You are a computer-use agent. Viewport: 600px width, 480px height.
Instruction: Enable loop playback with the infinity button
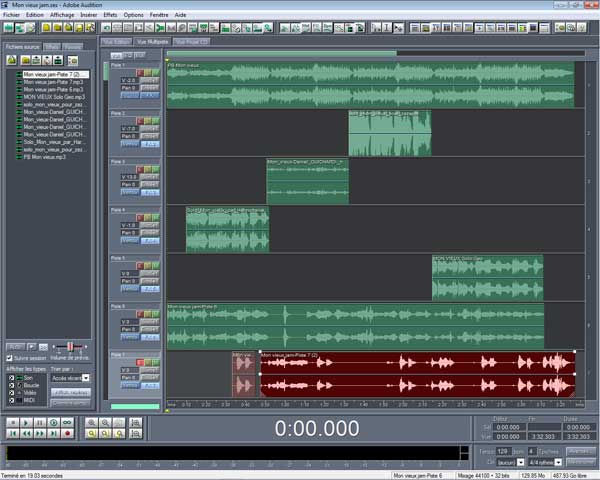[67, 423]
